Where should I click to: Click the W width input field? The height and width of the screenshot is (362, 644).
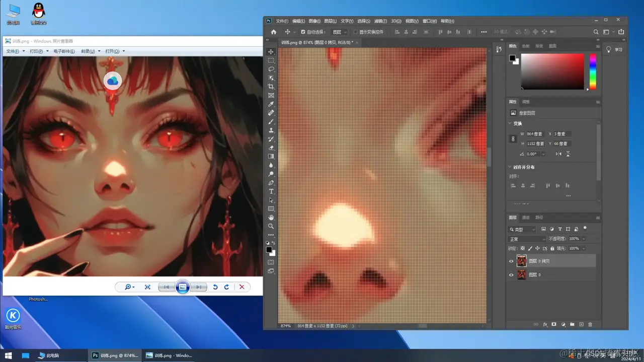pyautogui.click(x=535, y=134)
